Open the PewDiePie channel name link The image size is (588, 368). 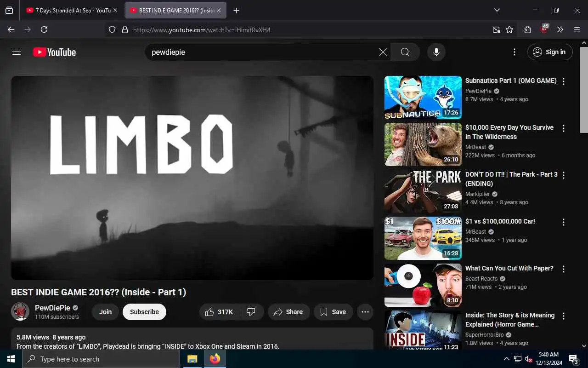52,308
